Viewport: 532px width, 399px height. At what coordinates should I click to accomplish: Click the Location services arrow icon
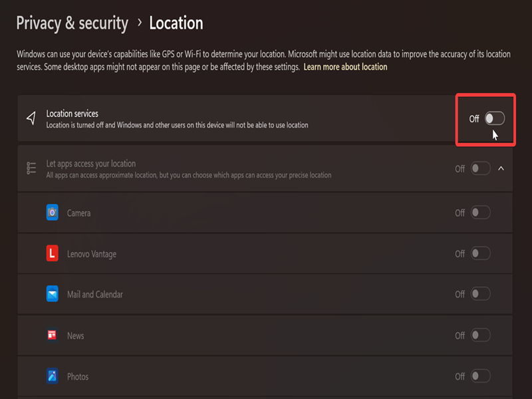click(x=31, y=118)
